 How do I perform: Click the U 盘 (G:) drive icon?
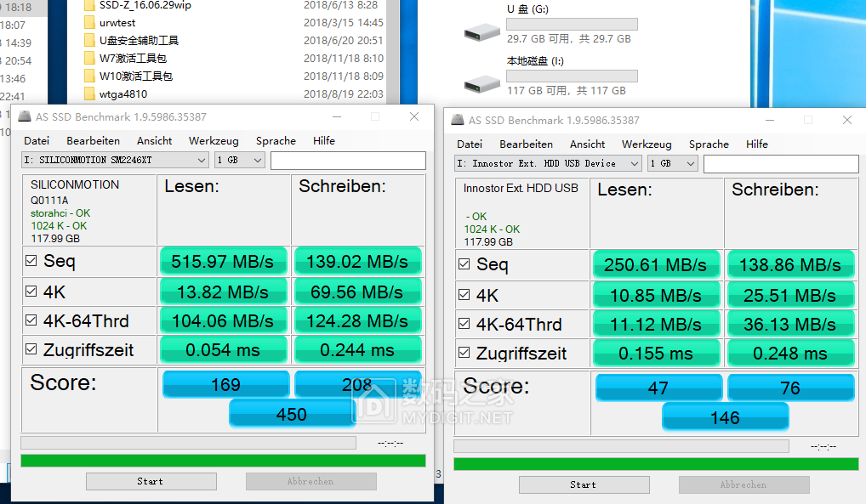coord(481,32)
